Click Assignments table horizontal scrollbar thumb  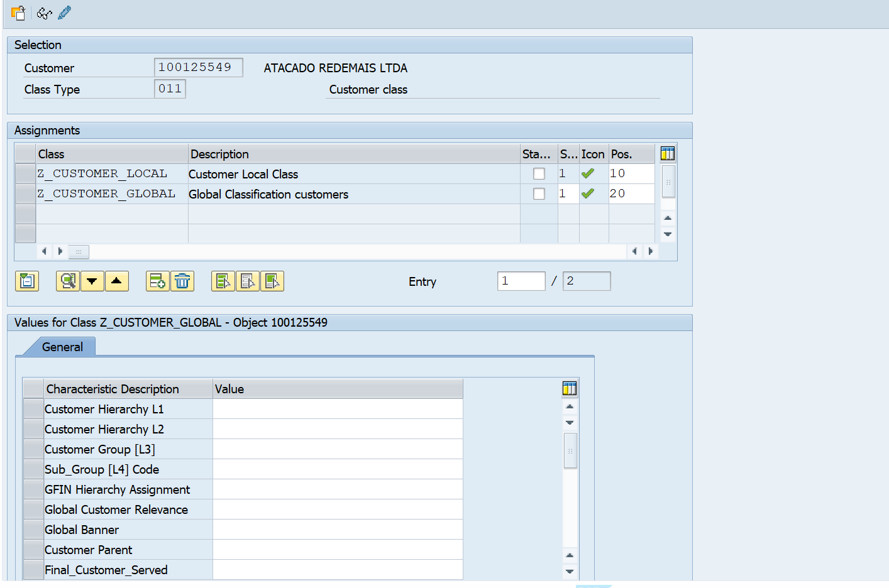(x=79, y=251)
